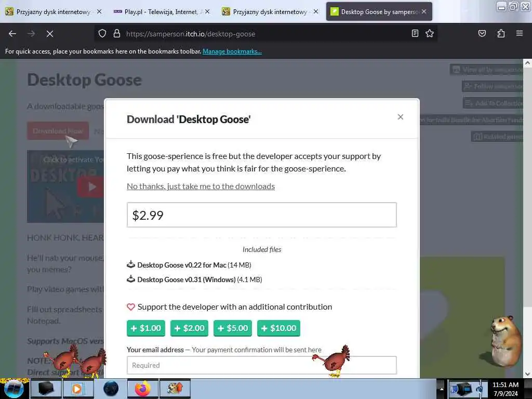This screenshot has height=399, width=532.
Task: Click the dimmed Download Now button
Action: (x=58, y=130)
